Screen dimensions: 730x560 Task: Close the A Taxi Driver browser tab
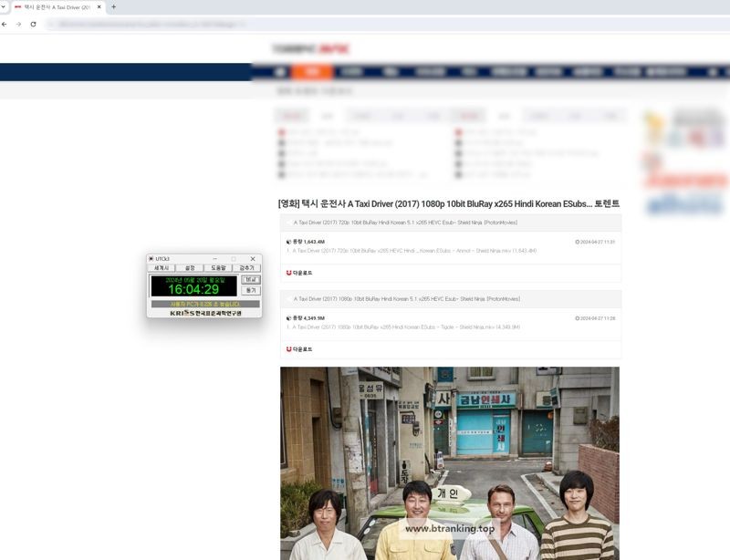coord(99,7)
